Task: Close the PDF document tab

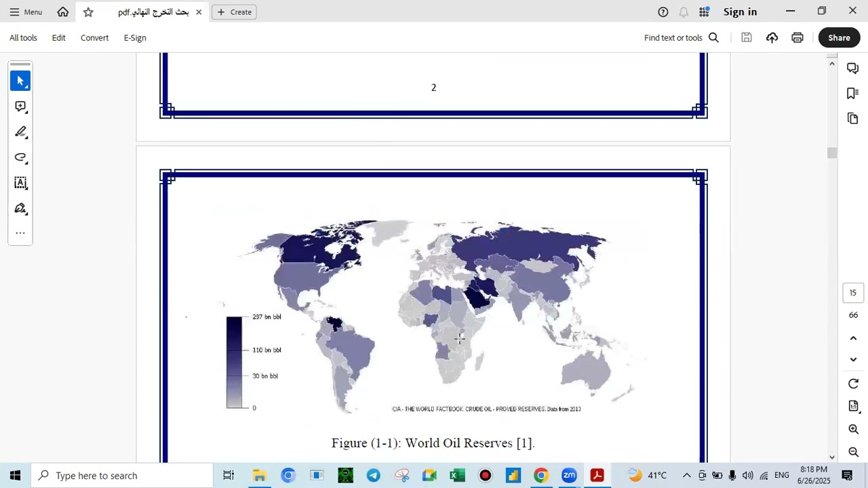Action: click(199, 12)
